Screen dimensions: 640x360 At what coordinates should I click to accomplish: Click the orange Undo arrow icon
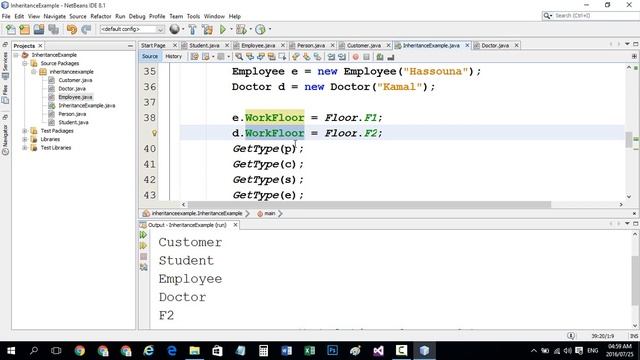(x=72, y=29)
